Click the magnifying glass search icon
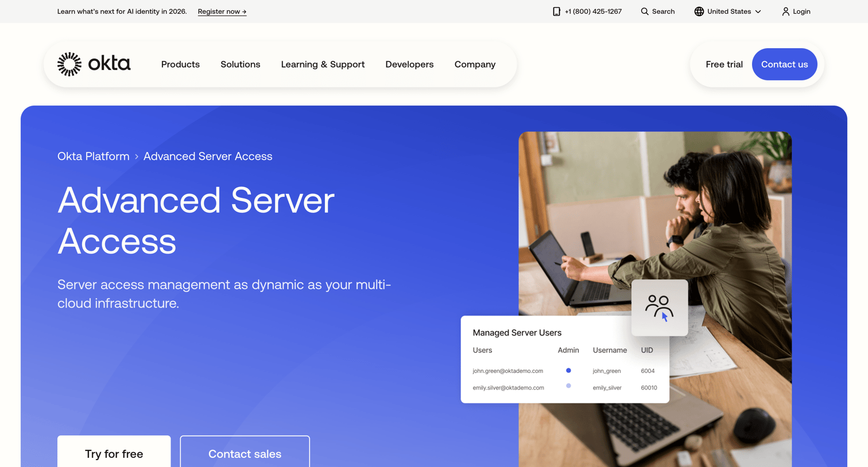The image size is (868, 467). pos(645,11)
